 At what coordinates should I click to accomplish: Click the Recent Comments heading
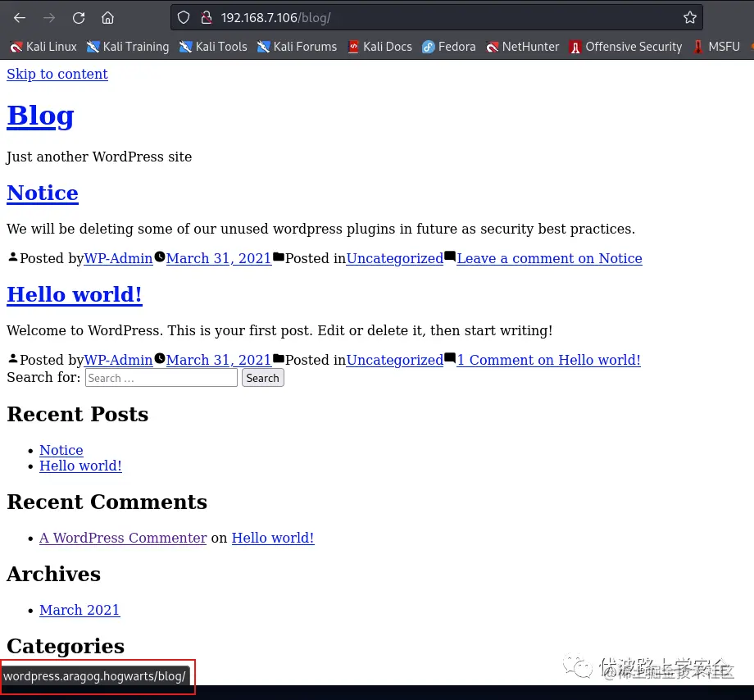point(107,502)
